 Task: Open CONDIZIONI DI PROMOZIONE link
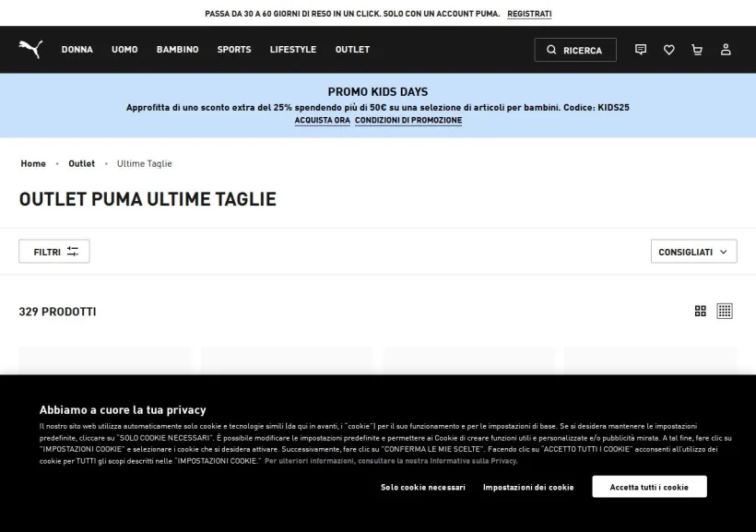click(408, 120)
